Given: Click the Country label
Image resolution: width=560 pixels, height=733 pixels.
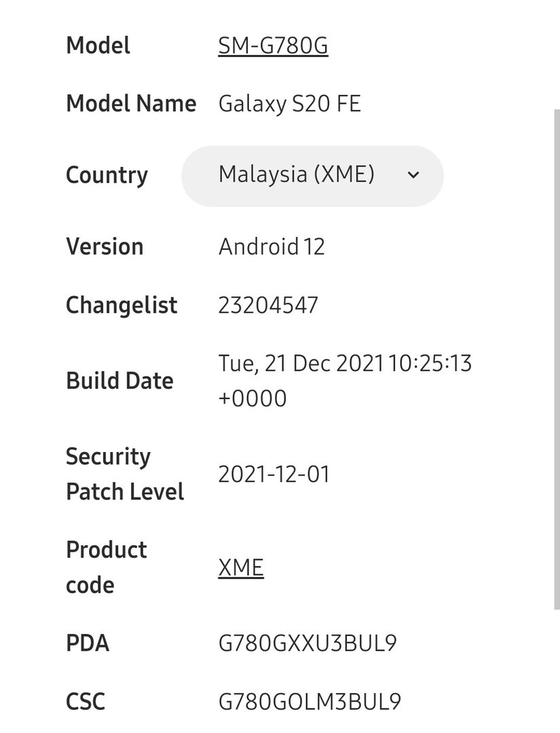Looking at the screenshot, I should (107, 175).
